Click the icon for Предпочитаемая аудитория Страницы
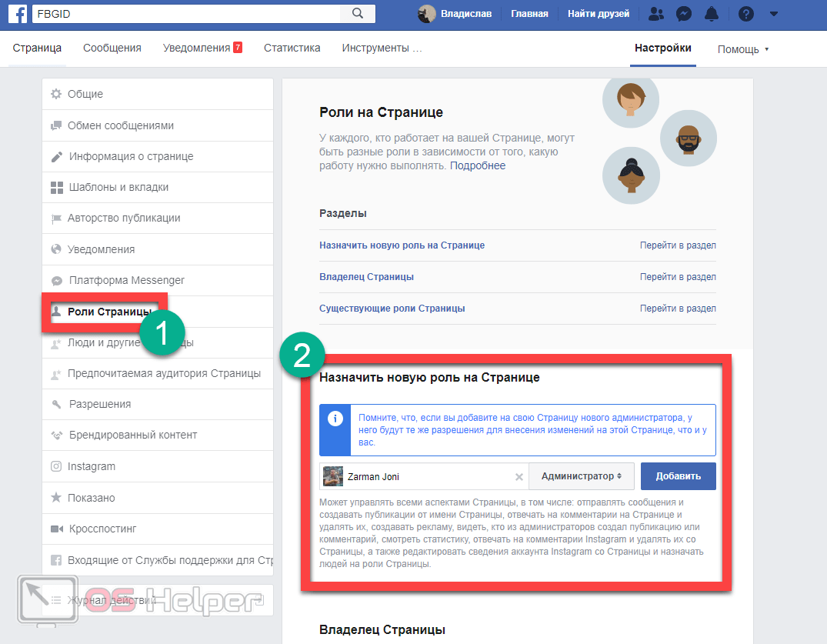This screenshot has width=827, height=644. 56,374
